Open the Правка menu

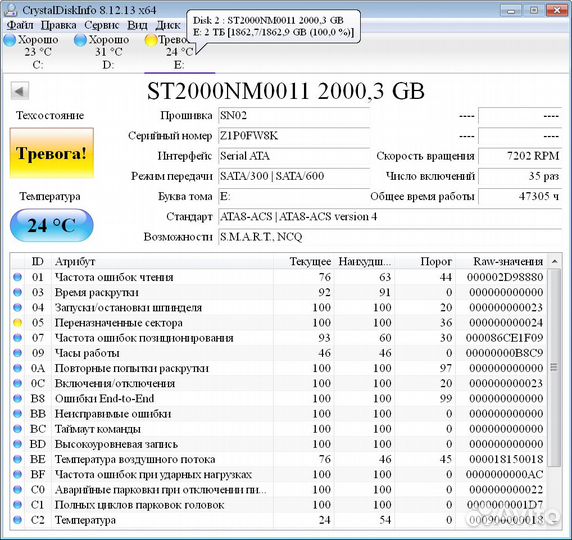(58, 25)
